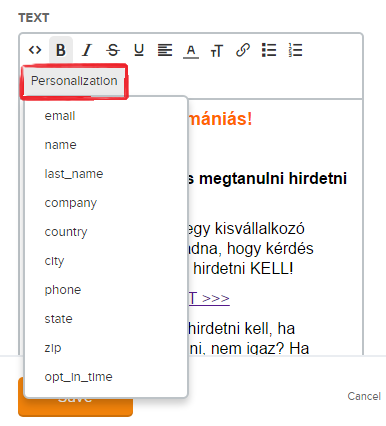Insert a numbered list
Viewport: 386px width, 426px height.
[295, 50]
